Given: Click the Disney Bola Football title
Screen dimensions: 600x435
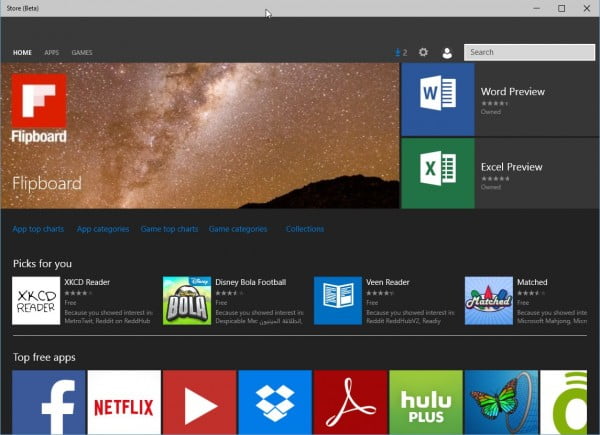Looking at the screenshot, I should click(x=251, y=282).
